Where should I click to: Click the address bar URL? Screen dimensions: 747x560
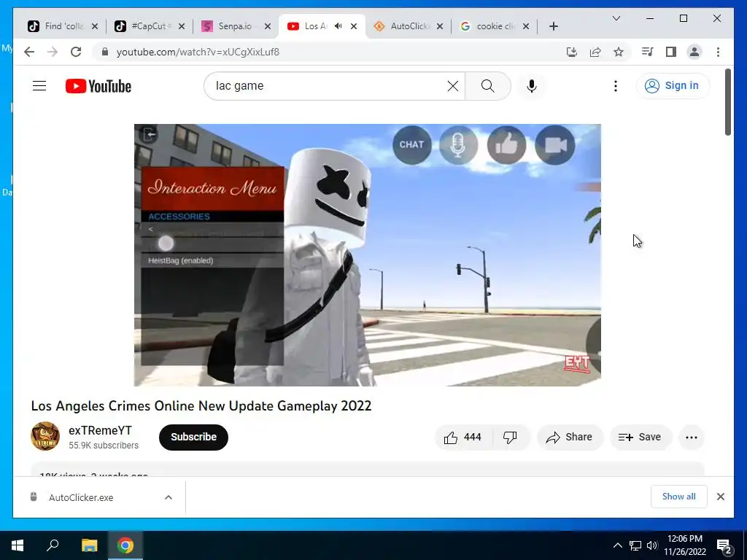point(198,52)
